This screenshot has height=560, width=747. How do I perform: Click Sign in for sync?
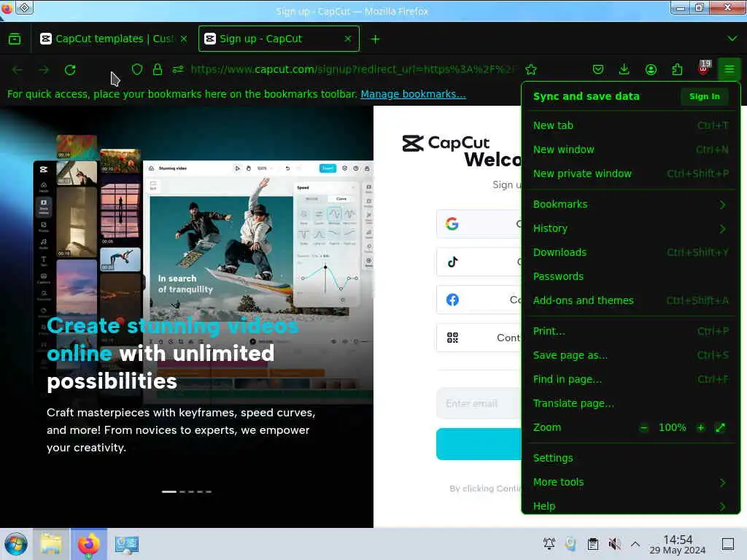point(704,96)
